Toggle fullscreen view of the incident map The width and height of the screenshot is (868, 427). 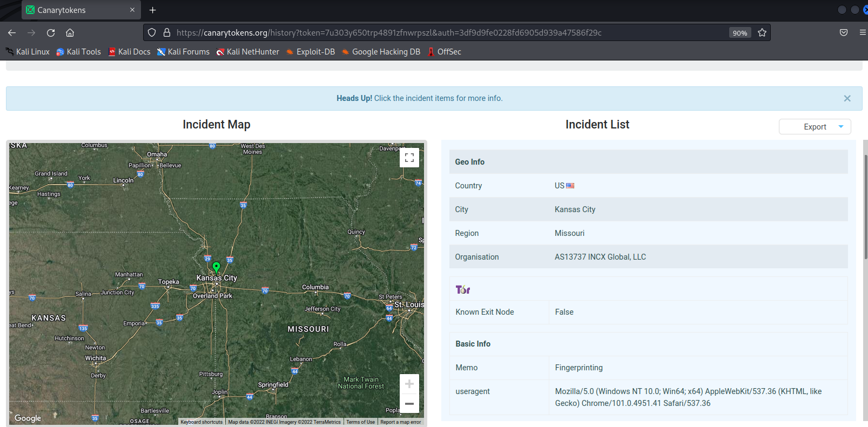(409, 158)
